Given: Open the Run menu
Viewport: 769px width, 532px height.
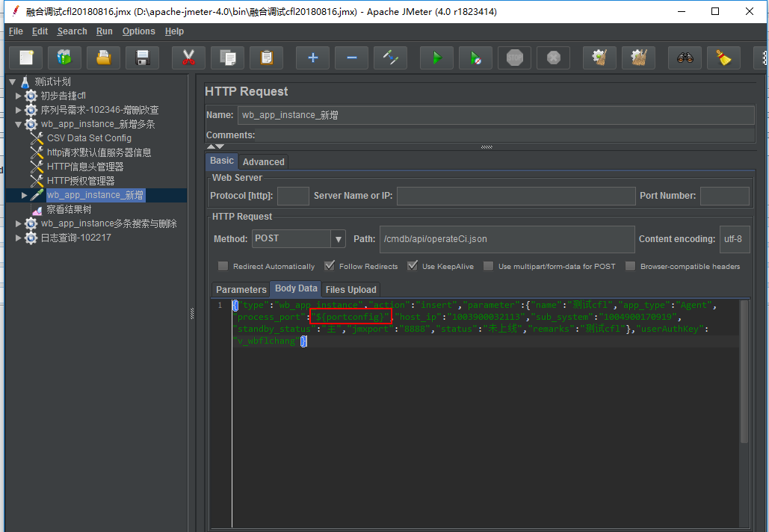Looking at the screenshot, I should 105,31.
